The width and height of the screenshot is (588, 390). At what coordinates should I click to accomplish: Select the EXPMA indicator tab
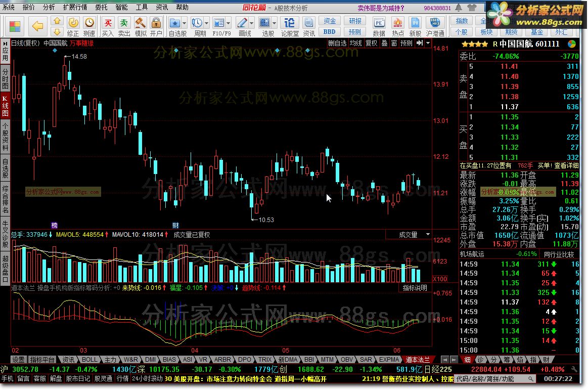(x=389, y=360)
